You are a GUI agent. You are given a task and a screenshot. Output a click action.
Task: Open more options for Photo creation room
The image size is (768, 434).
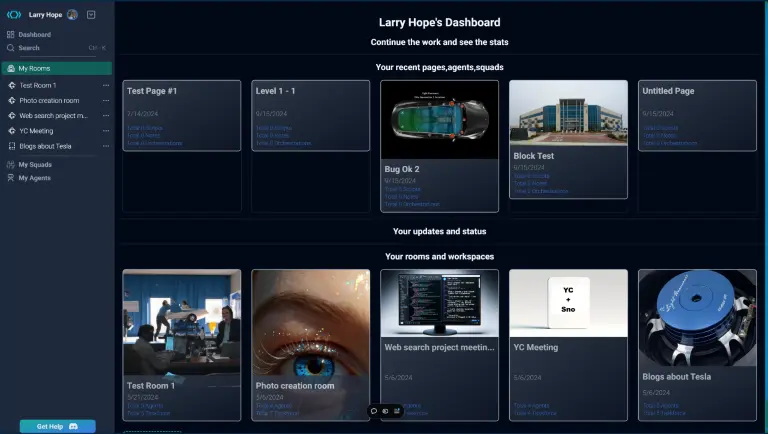pos(106,100)
